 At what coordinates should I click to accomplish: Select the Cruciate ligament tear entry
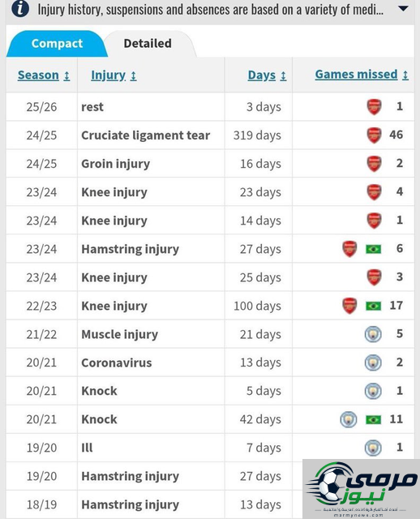click(x=146, y=135)
